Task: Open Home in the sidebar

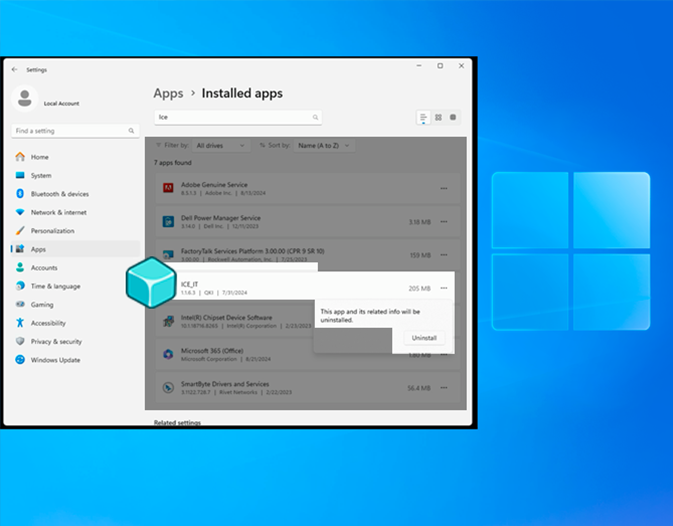Action: [x=75, y=157]
